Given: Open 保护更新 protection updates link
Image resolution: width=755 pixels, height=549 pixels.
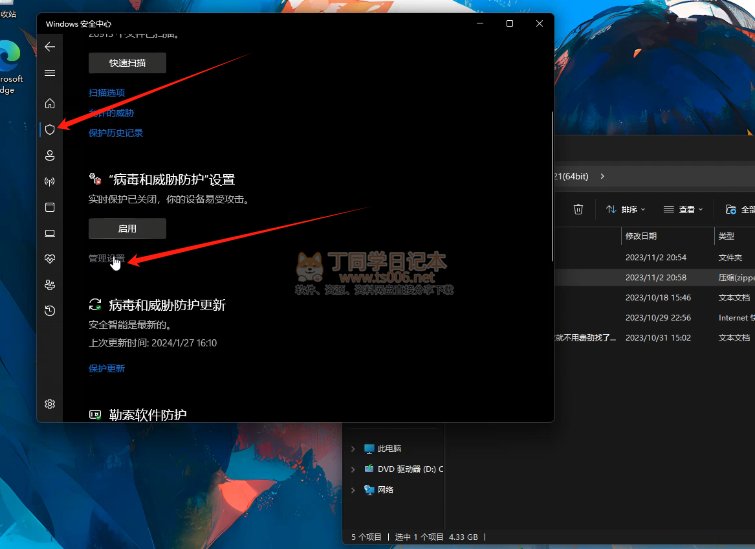Looking at the screenshot, I should pos(106,368).
